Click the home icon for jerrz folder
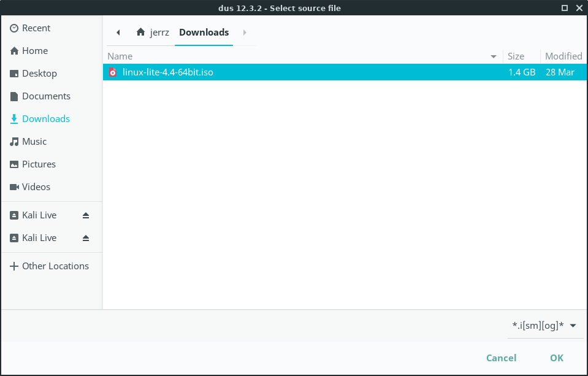The image size is (588, 376). (x=141, y=33)
